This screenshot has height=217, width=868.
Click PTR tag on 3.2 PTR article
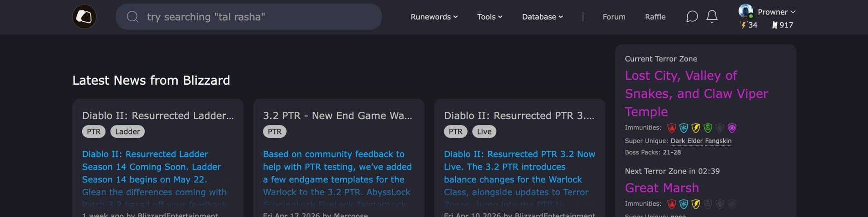[x=274, y=132]
